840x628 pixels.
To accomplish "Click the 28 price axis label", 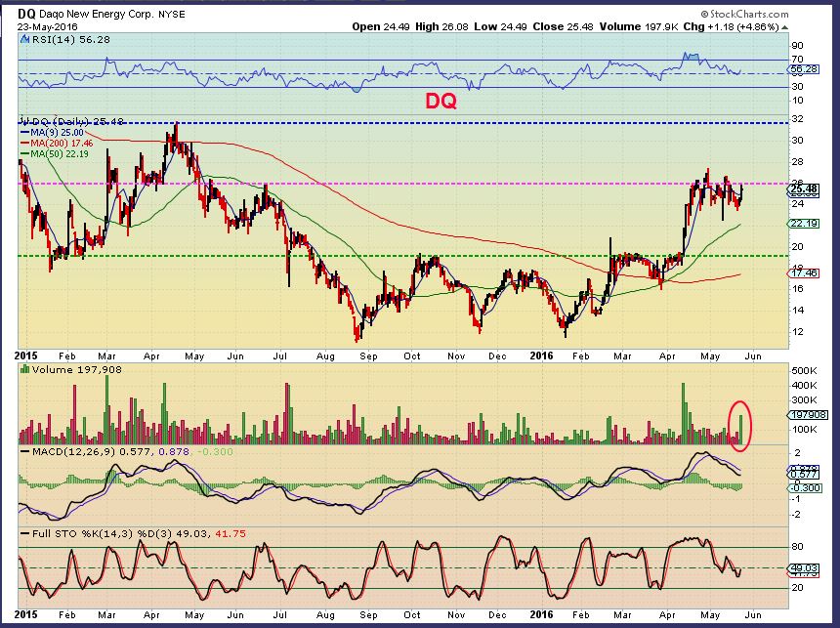I will [x=797, y=161].
